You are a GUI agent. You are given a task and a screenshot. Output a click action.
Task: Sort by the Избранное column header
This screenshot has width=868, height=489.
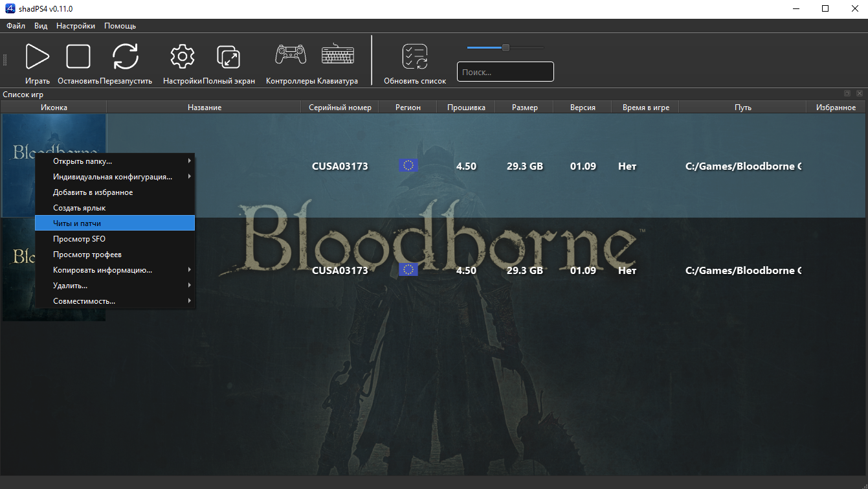click(836, 108)
